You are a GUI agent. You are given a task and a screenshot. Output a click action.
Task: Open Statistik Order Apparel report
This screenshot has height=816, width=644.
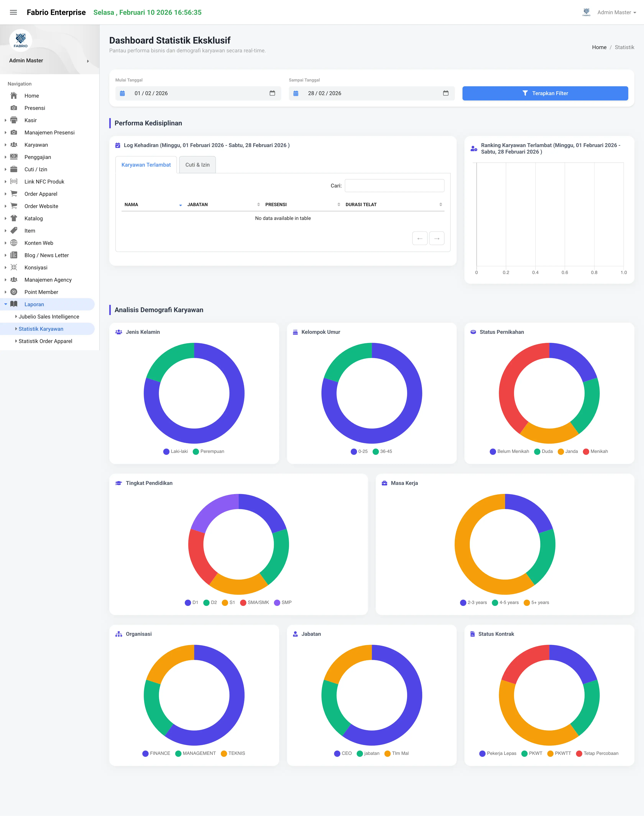click(x=45, y=341)
